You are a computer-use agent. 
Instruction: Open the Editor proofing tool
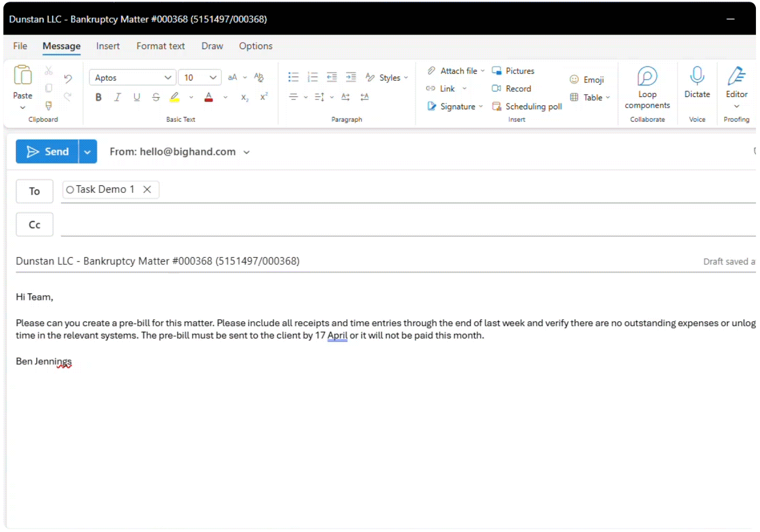737,82
